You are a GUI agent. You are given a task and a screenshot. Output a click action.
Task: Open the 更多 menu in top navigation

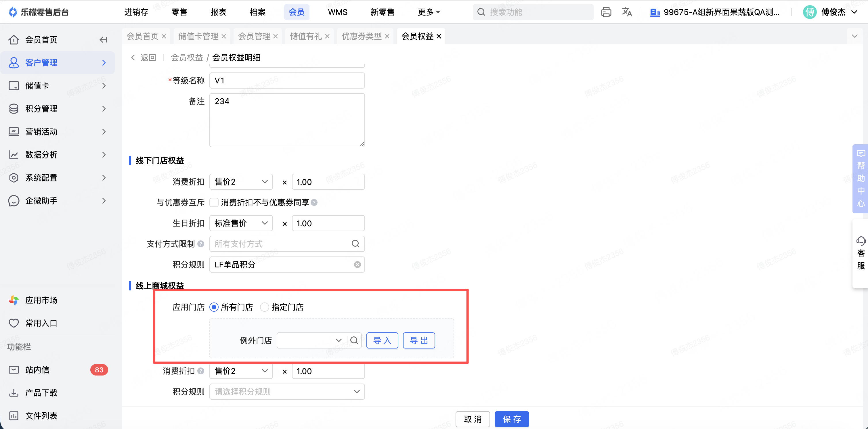coord(429,12)
